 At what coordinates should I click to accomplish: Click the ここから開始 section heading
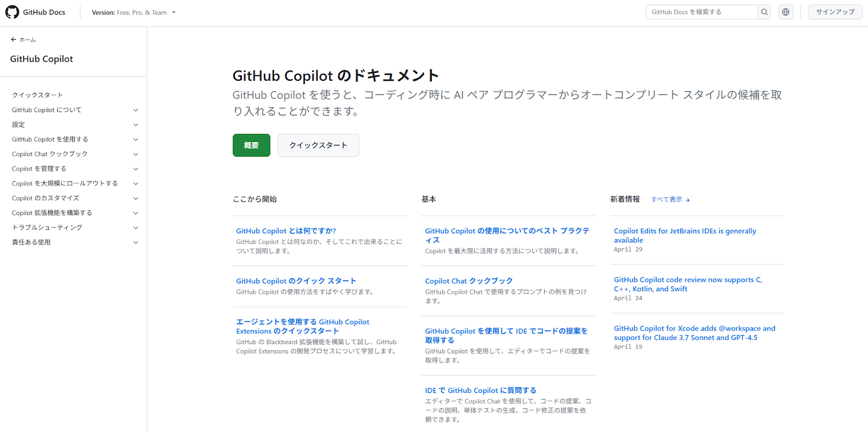coord(255,199)
